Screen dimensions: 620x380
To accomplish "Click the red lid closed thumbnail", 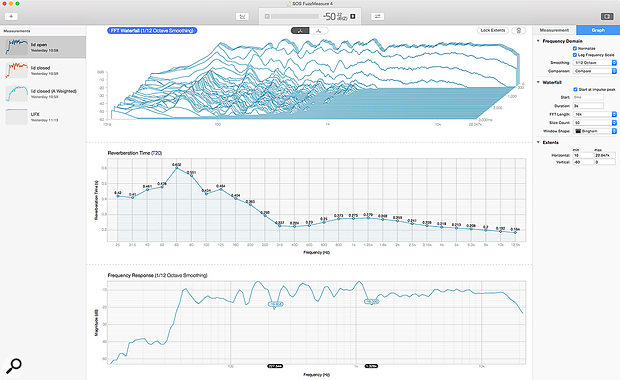I will 17,70.
